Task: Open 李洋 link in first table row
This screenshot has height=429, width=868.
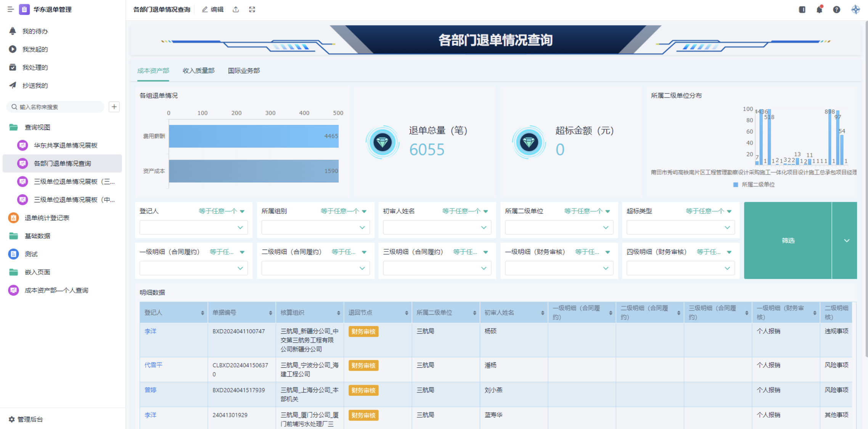Action: 150,331
